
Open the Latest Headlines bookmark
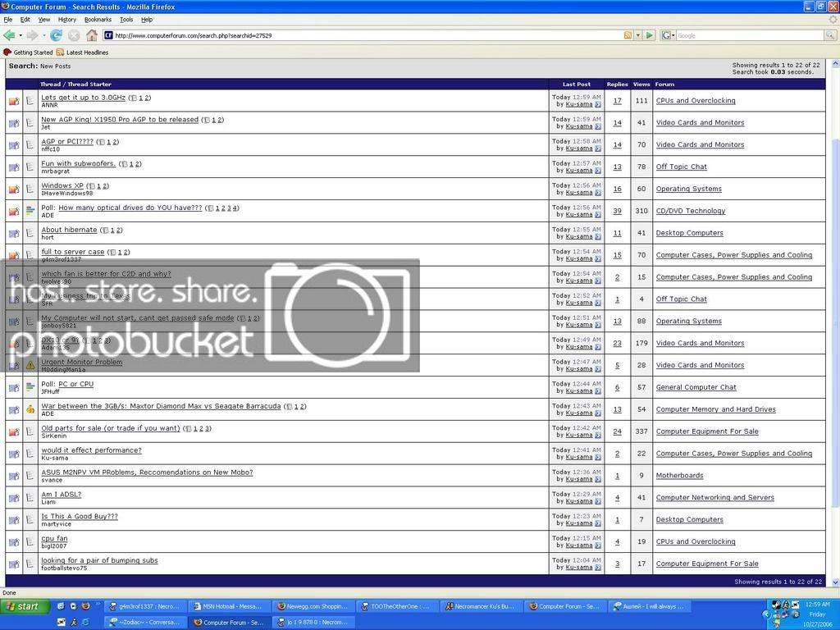(x=83, y=52)
